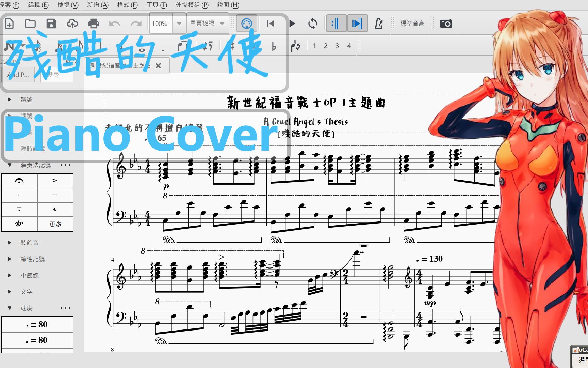Undo the last action
Viewport: 588px width, 368px height.
(x=115, y=24)
